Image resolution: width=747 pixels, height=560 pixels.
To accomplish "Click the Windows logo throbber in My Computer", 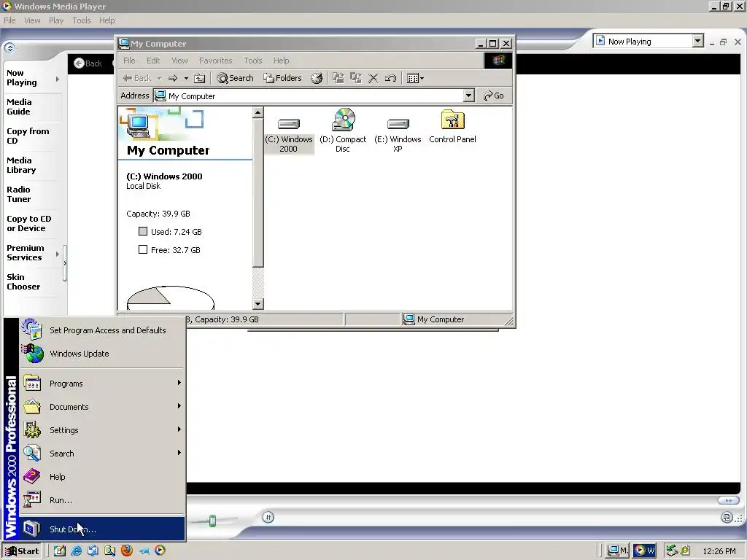I will pos(498,61).
